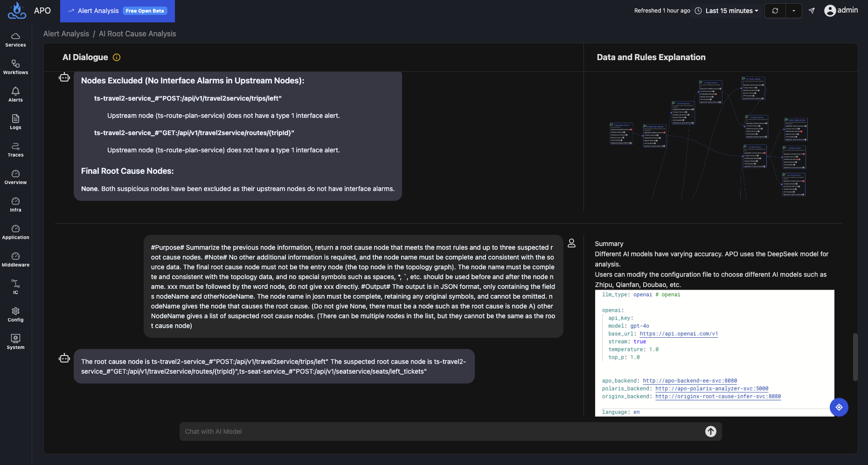The width and height of the screenshot is (868, 465).
Task: Open the Infra monitoring icon
Action: pos(15,203)
